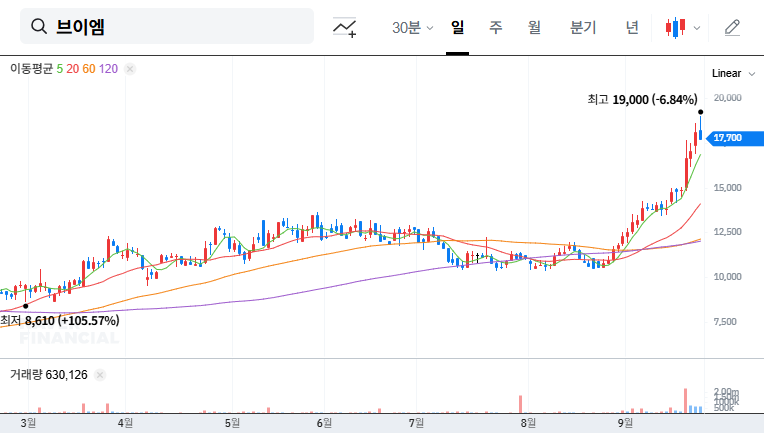The height and width of the screenshot is (433, 764).
Task: Open the add indicator chart icon
Action: coord(344,27)
